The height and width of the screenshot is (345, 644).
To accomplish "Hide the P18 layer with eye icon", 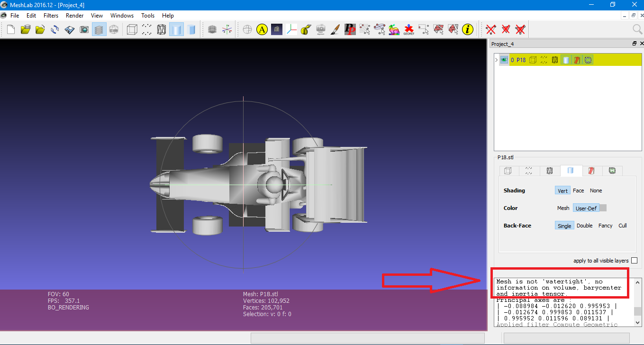I will tap(504, 60).
